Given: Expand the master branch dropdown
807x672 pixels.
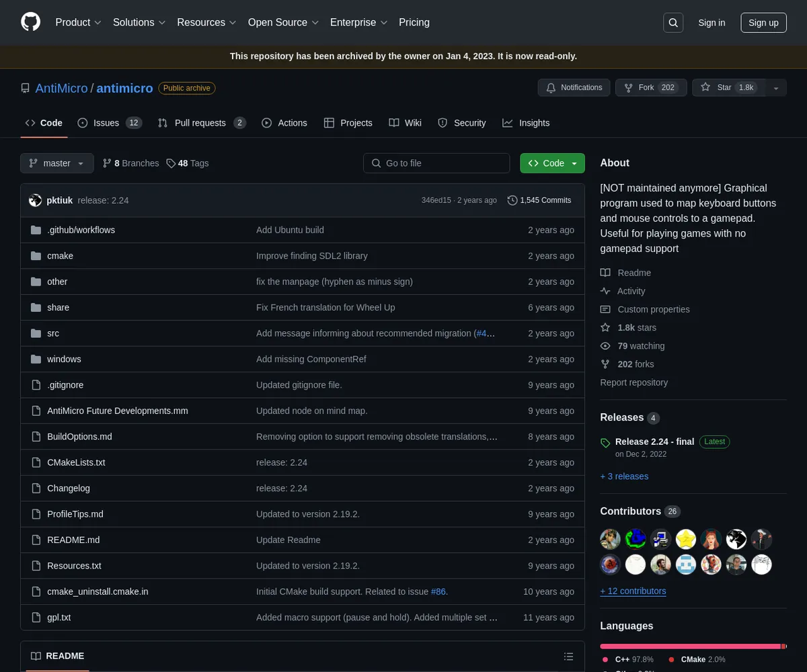Looking at the screenshot, I should click(56, 163).
